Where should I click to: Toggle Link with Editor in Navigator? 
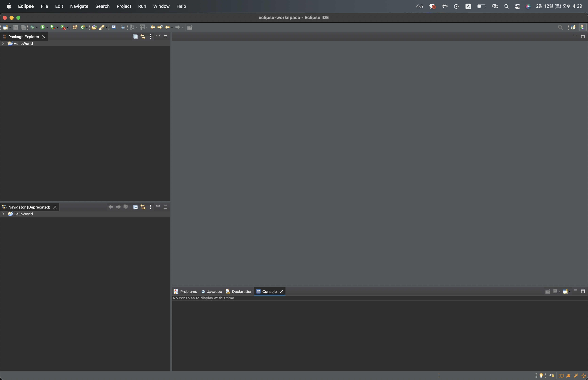[143, 207]
